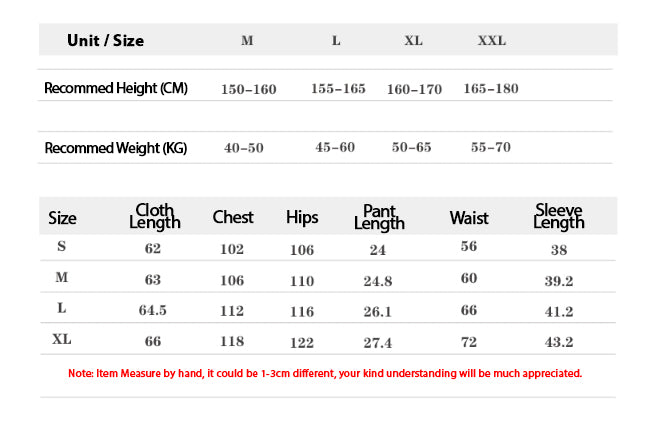Select the XXL size column header

point(492,41)
